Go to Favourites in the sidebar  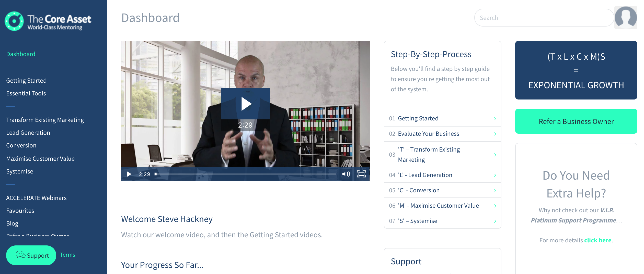(x=20, y=211)
